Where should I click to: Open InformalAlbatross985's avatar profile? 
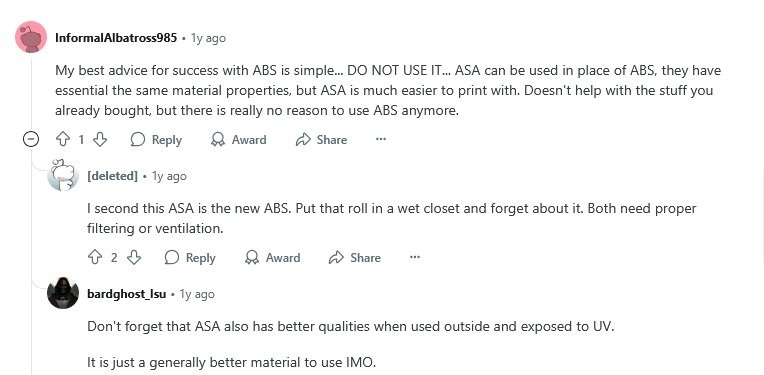tap(31, 37)
